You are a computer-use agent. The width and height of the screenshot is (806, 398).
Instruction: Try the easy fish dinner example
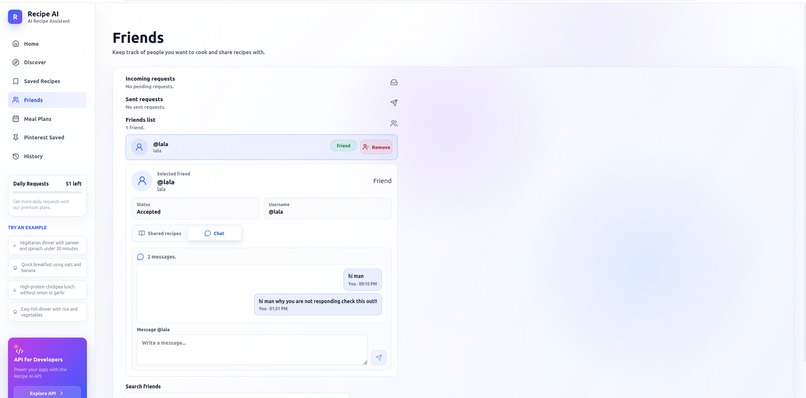tap(47, 312)
